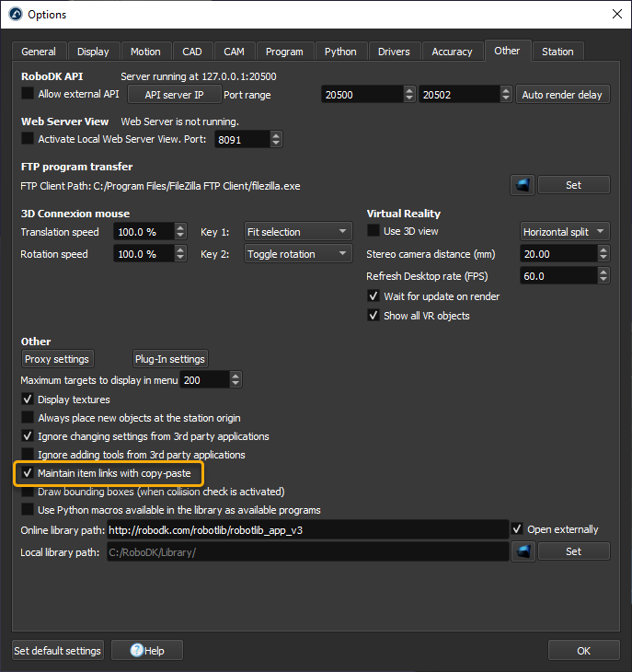Click the FTP client path browse icon

tap(523, 185)
